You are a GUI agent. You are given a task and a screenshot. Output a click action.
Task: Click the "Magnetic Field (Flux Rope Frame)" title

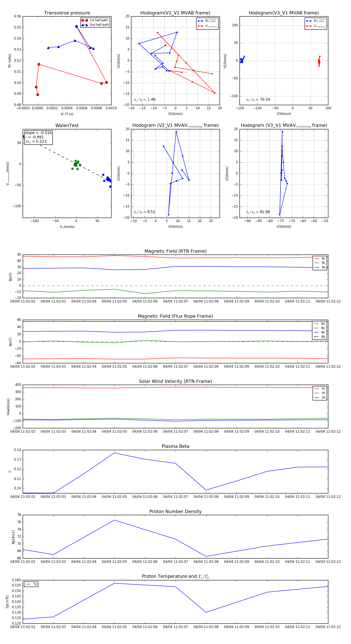[175, 316]
